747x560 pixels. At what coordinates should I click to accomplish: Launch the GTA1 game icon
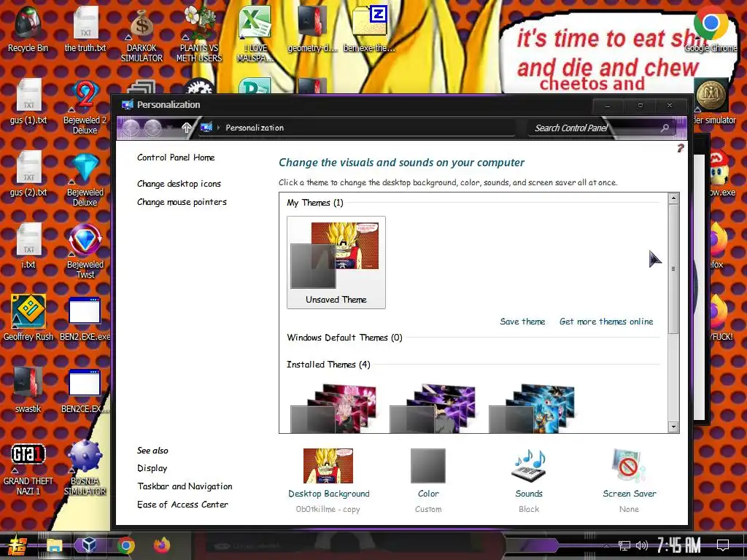tap(28, 467)
